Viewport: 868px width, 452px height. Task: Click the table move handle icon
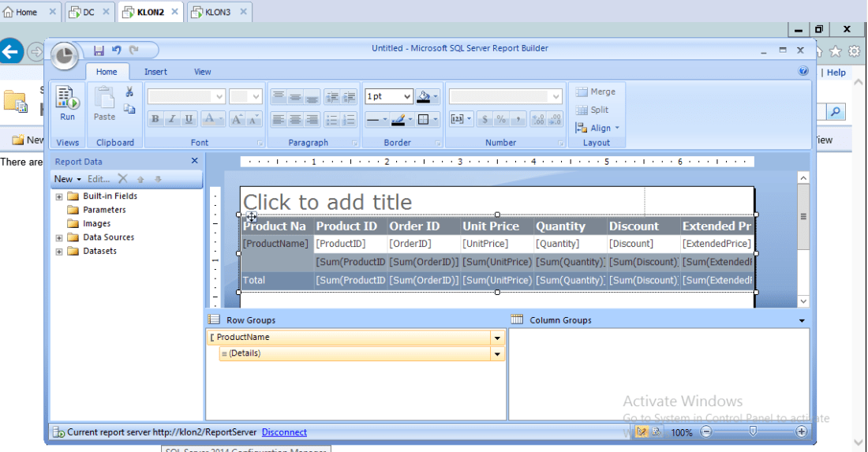pos(250,217)
